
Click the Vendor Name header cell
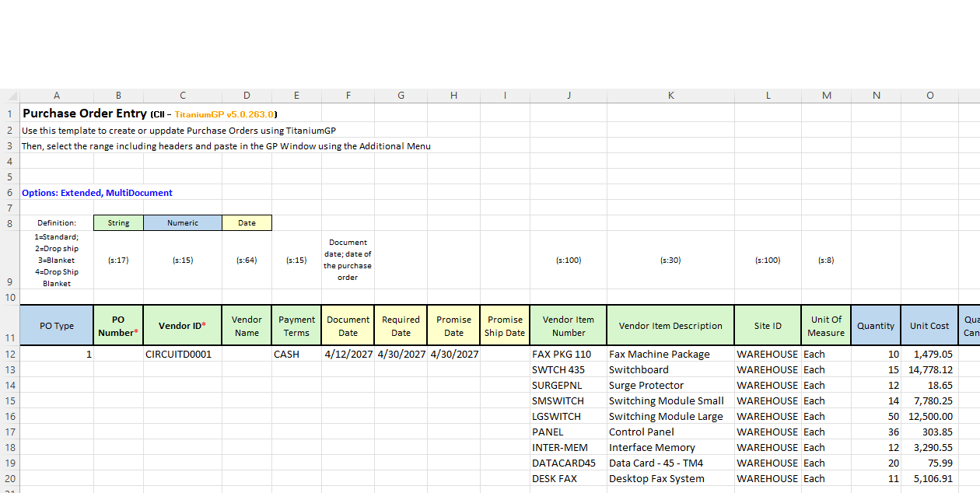247,326
